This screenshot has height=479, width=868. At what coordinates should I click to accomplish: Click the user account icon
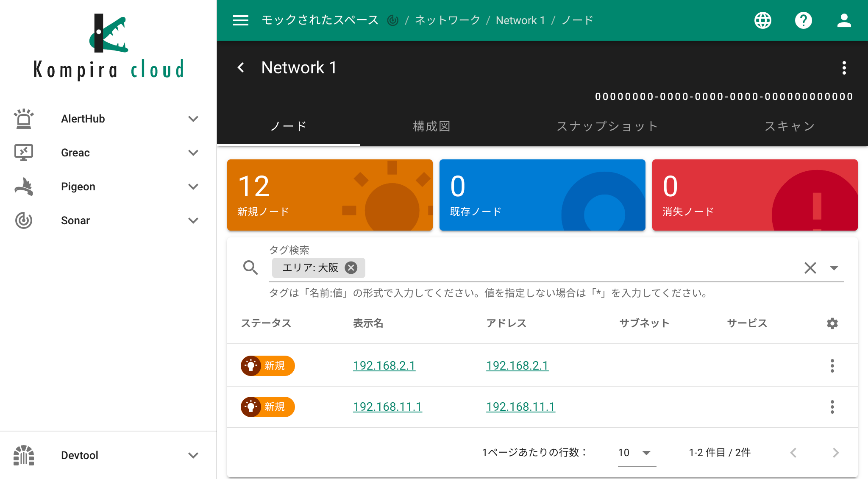point(844,20)
